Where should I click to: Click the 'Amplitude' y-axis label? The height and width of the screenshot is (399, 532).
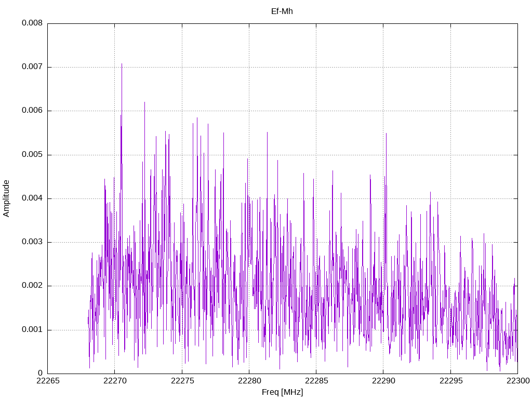pyautogui.click(x=6, y=198)
